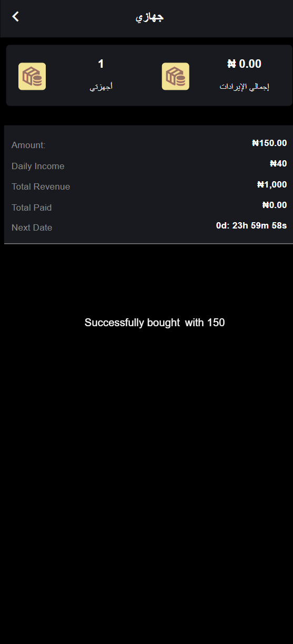Click the أجهزتي label

click(101, 87)
